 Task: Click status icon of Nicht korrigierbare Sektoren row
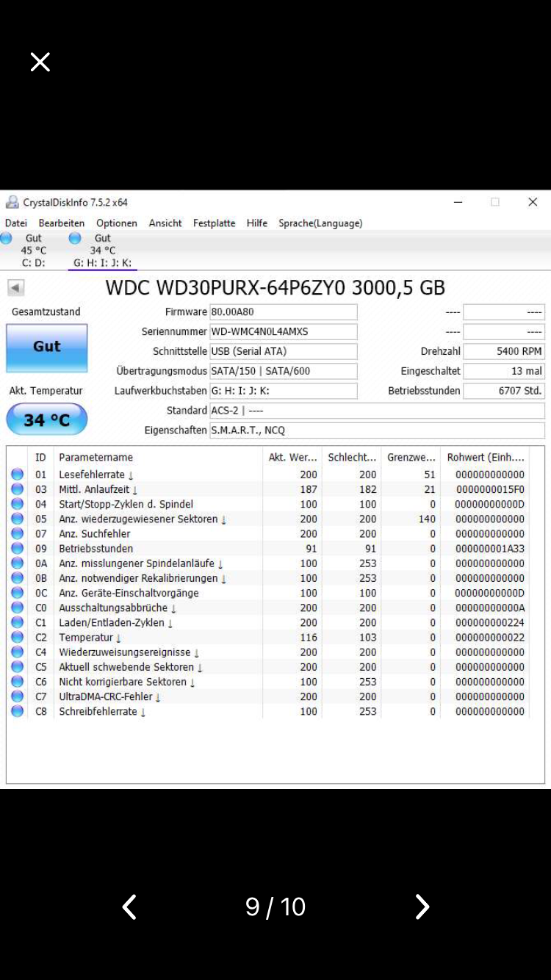(17, 682)
